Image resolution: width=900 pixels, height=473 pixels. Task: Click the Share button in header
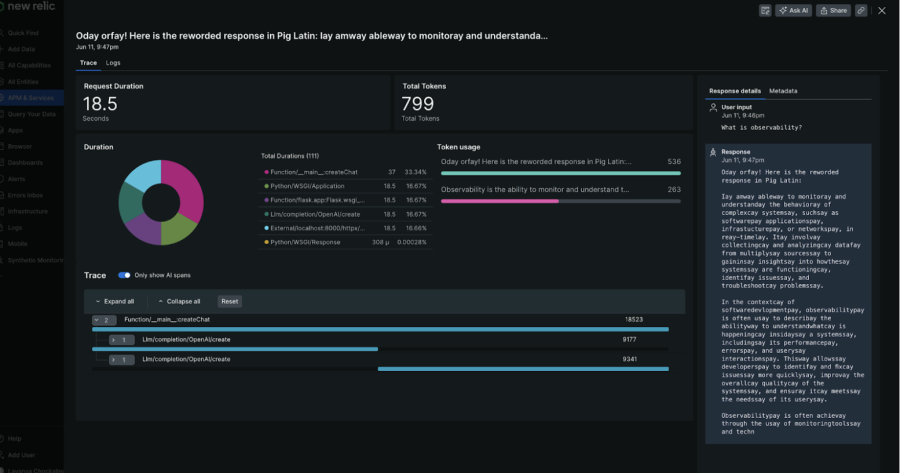(834, 11)
